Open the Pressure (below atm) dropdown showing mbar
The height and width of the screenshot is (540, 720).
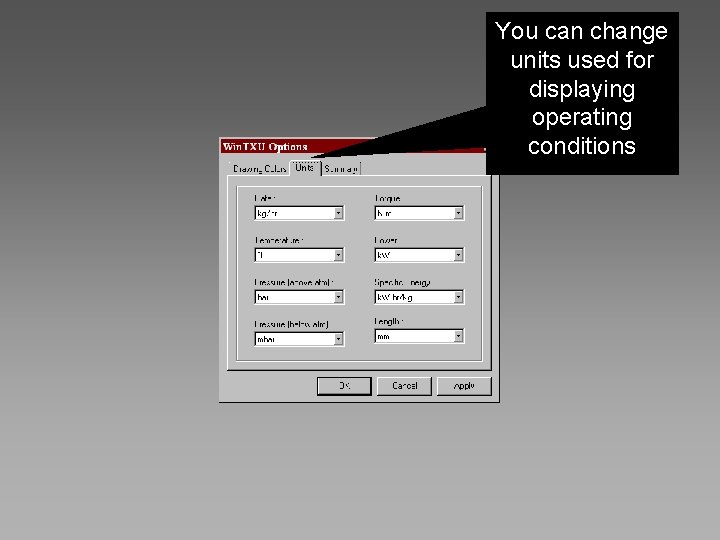pos(299,339)
